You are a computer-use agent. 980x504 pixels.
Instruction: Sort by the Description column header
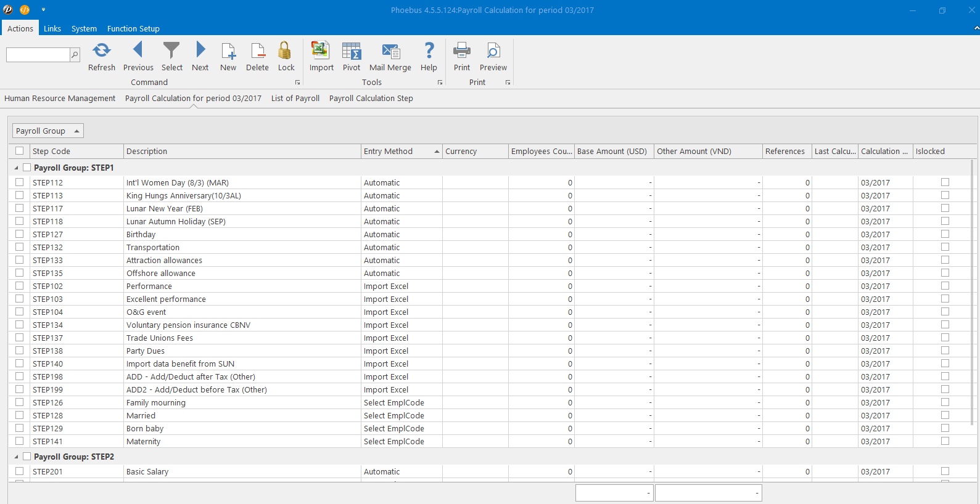(242, 151)
